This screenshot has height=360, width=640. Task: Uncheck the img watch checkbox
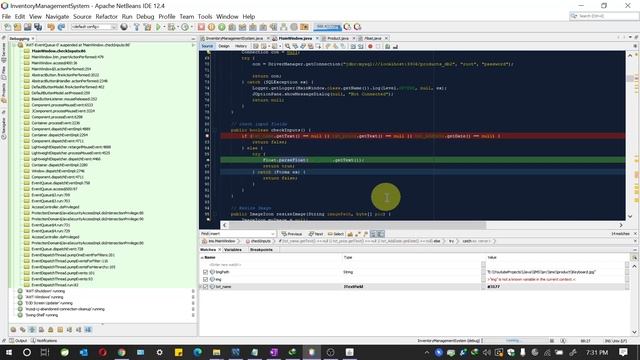[205, 279]
